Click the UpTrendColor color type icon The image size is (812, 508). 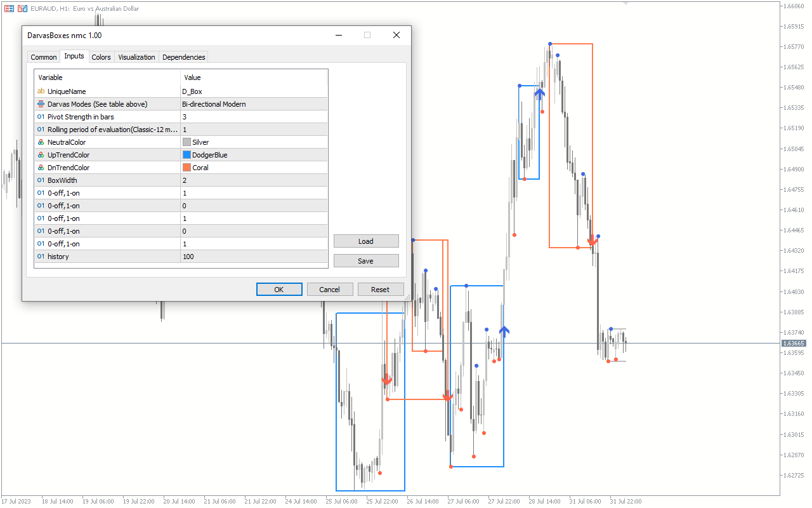coord(41,155)
